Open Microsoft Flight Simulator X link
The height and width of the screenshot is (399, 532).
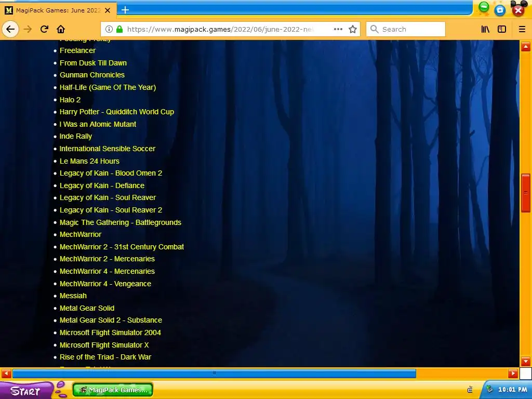(x=104, y=345)
